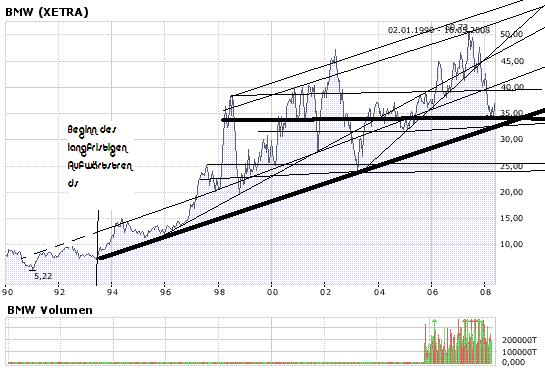Click the '94' year label on time axis
Viewport: 545px width, 384px height.
(x=112, y=292)
